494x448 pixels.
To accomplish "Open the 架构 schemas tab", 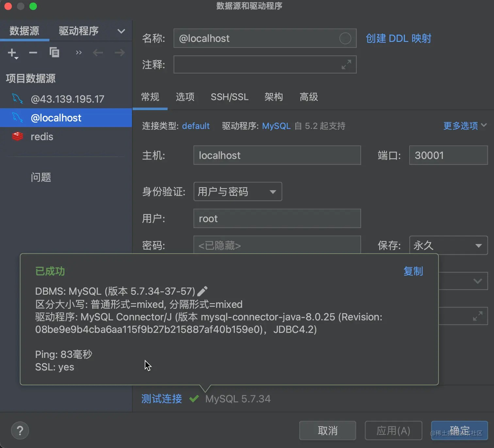I will click(273, 97).
